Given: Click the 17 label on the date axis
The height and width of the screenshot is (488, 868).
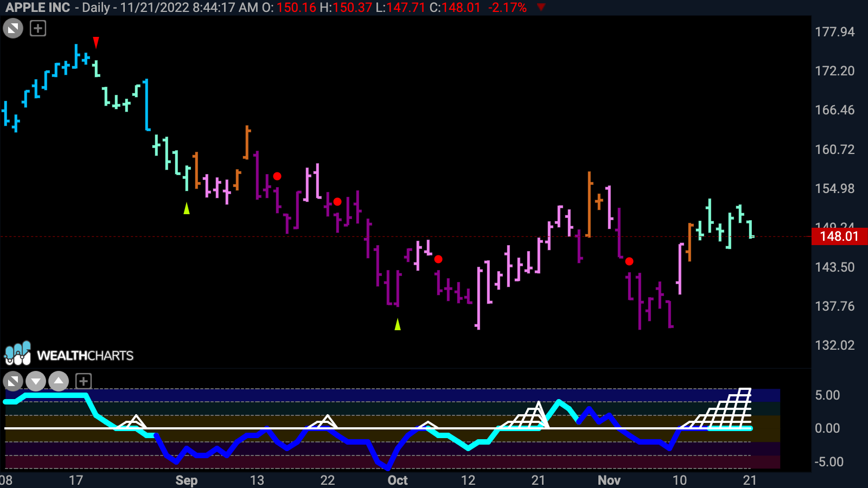Looking at the screenshot, I should click(76, 480).
